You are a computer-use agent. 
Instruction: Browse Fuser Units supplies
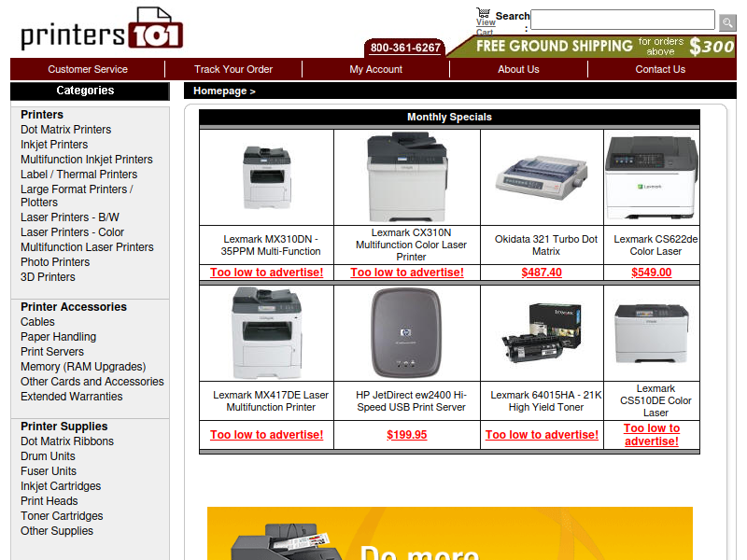click(49, 471)
